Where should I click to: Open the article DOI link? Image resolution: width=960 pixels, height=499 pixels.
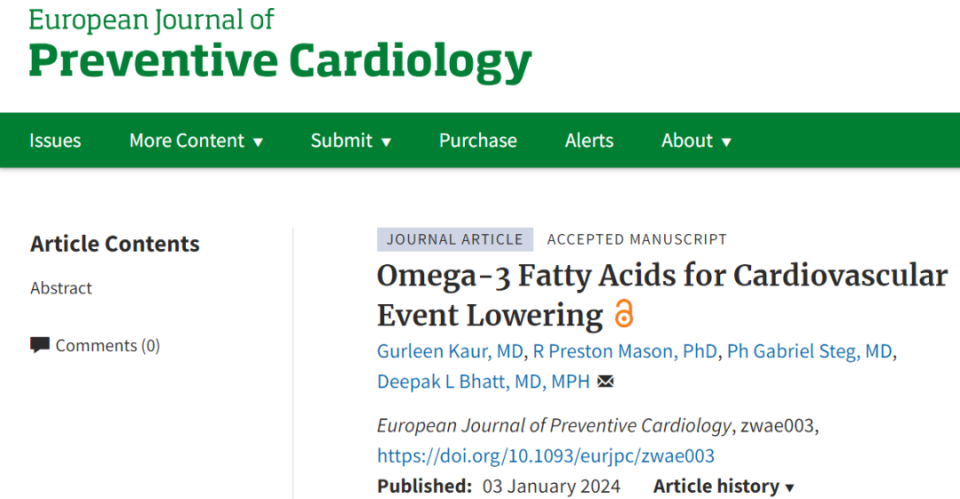[x=546, y=456]
